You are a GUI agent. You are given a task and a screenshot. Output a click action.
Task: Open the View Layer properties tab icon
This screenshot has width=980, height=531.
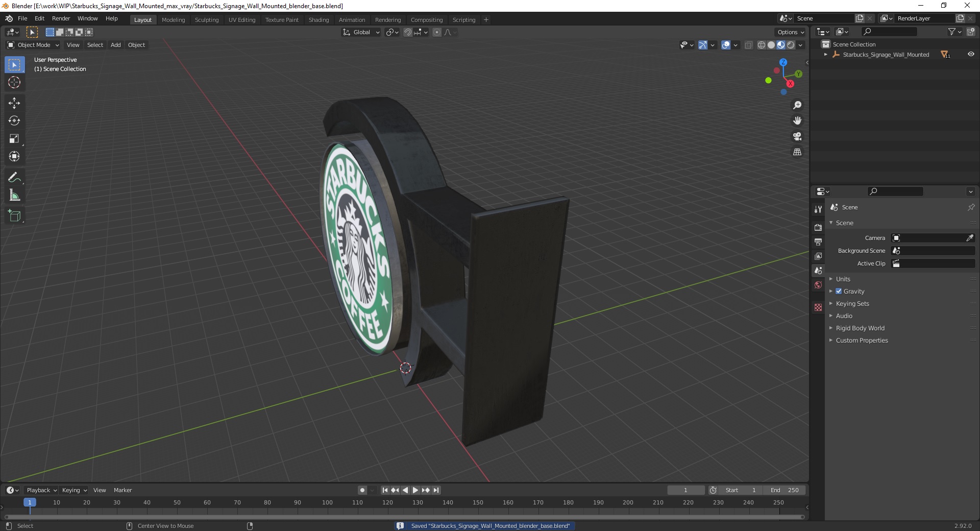pos(818,256)
